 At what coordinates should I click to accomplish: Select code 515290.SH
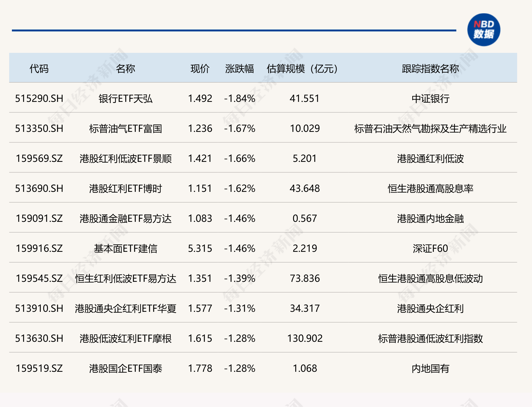[x=39, y=99]
